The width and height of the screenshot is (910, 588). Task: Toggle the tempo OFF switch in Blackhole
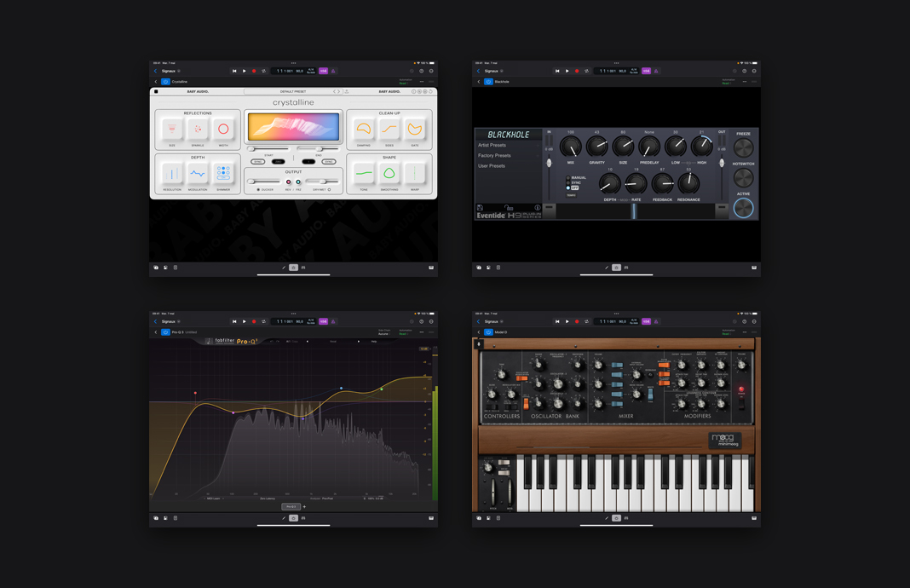pos(573,188)
